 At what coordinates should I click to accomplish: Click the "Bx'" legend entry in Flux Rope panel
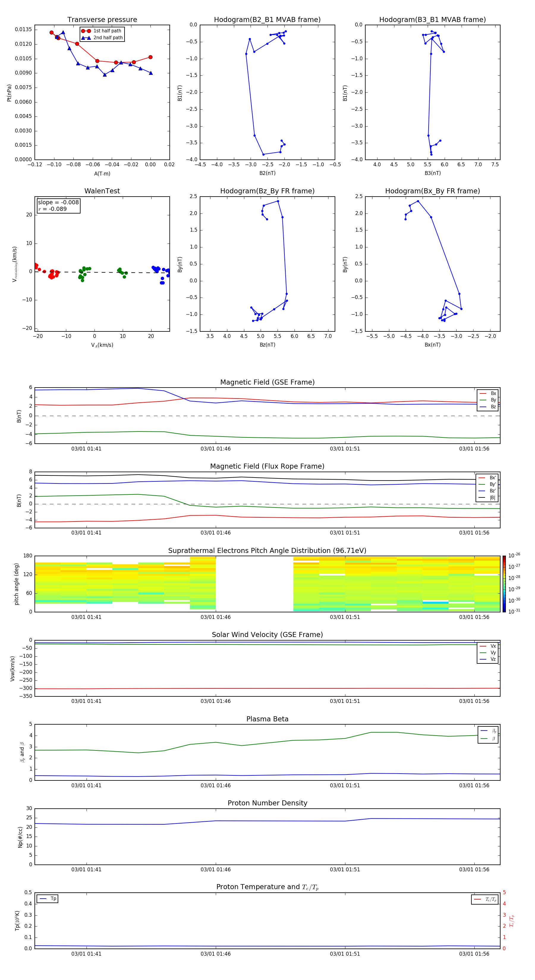tap(487, 478)
